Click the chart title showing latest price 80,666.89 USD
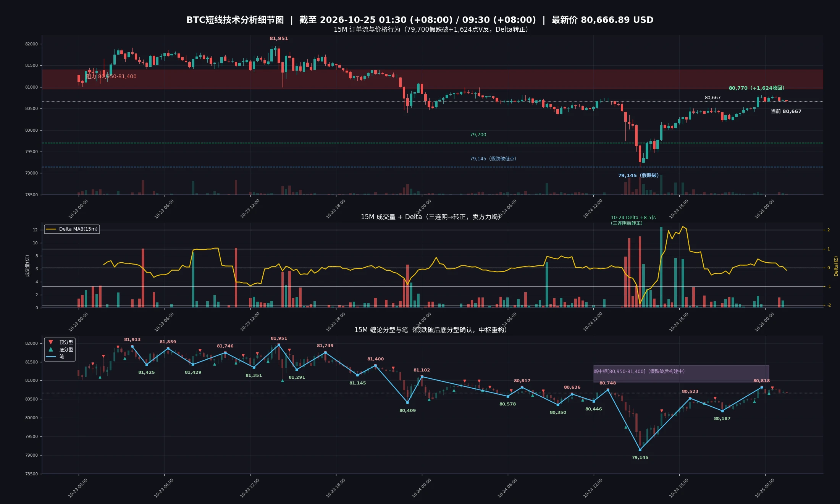The image size is (840, 504). 420,20
